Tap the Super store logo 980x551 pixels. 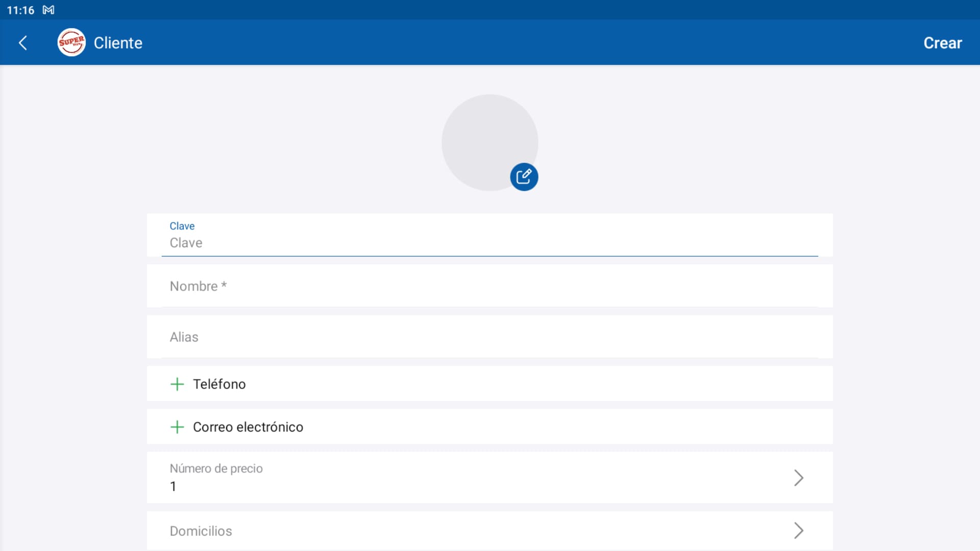coord(71,42)
